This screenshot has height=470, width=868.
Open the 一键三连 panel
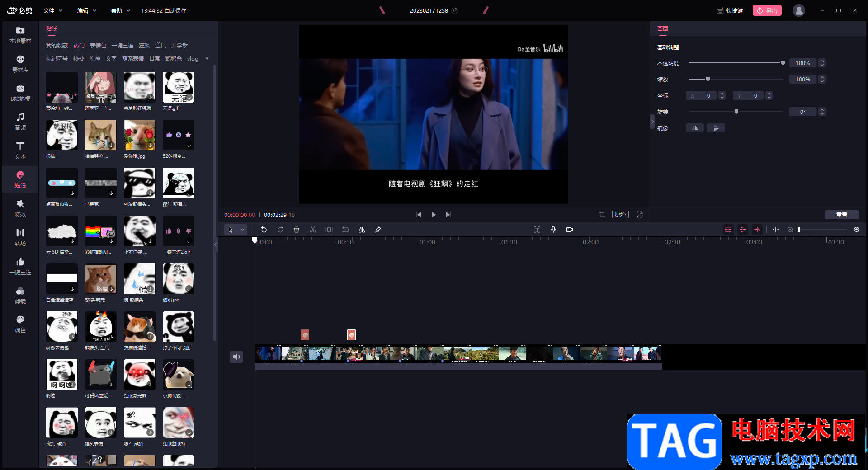pos(20,267)
